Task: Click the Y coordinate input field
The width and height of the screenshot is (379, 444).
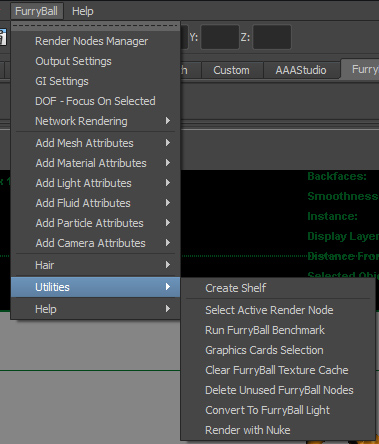Action: point(220,37)
